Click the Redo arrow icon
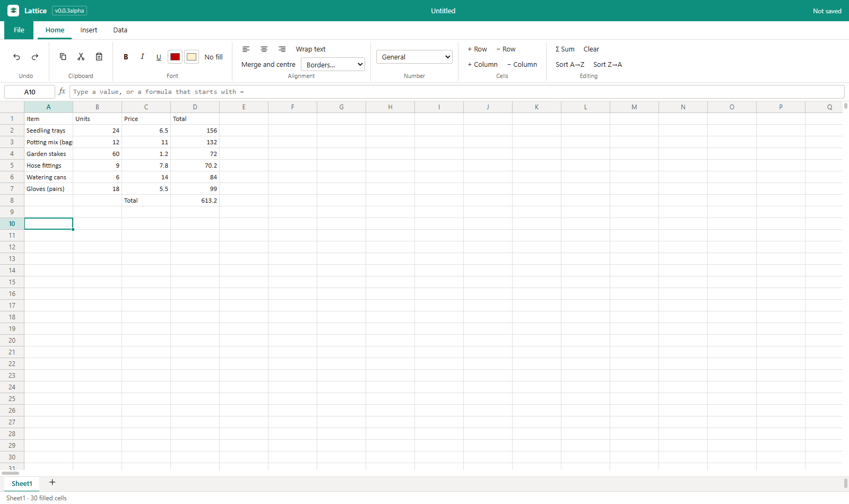 (35, 57)
